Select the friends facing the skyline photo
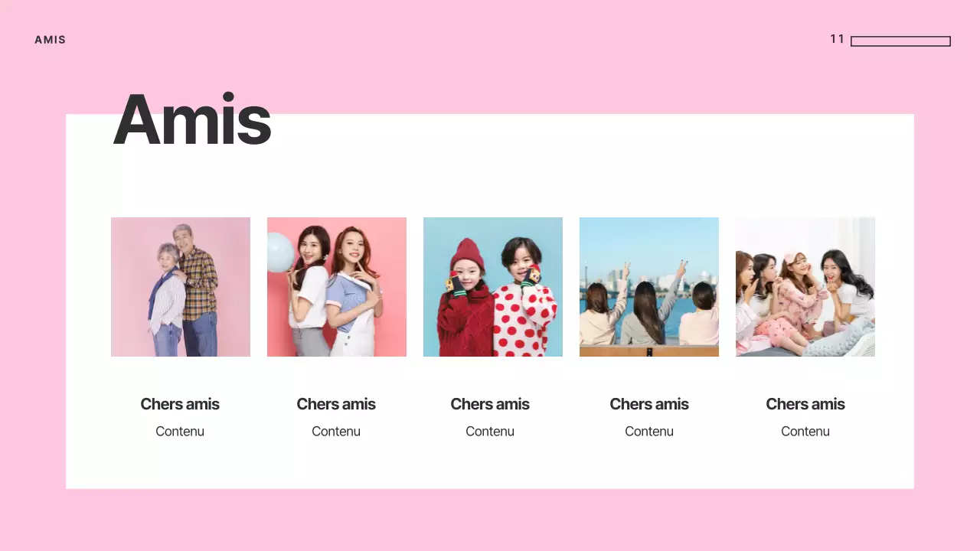This screenshot has width=980, height=551. pos(649,287)
